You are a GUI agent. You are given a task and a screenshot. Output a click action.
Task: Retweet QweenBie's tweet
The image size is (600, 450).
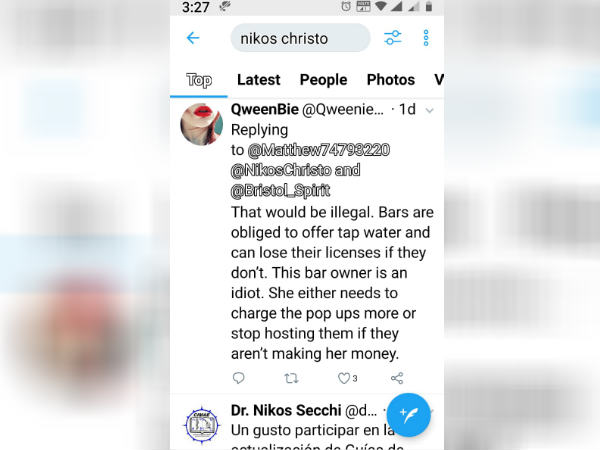[x=291, y=378]
